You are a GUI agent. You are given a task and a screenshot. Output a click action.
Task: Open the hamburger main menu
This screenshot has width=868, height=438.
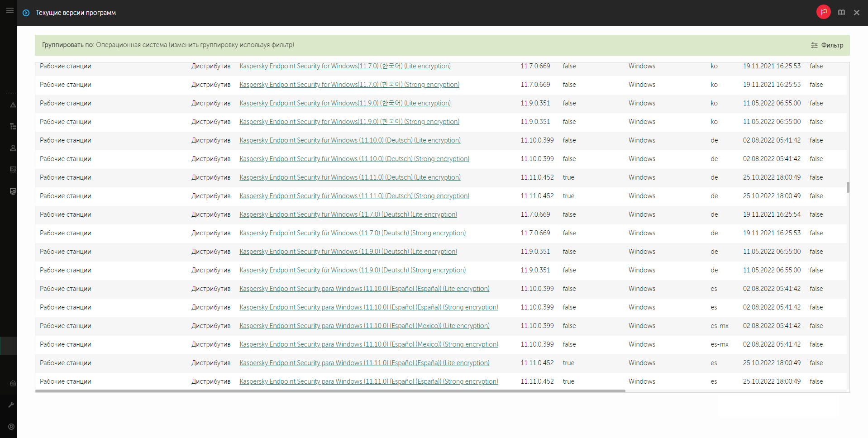10,10
